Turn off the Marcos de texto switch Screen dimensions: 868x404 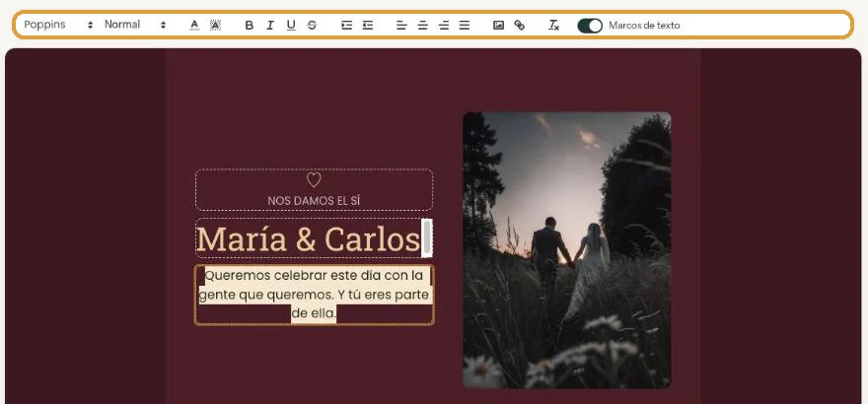coord(590,26)
